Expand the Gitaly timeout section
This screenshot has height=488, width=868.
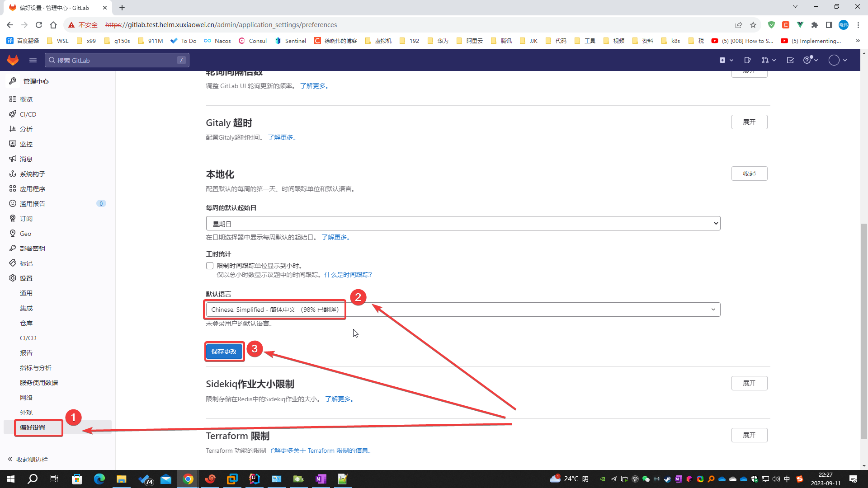click(749, 122)
